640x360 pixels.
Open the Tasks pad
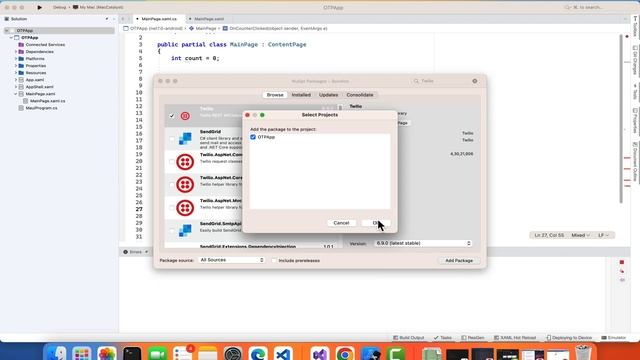pyautogui.click(x=443, y=338)
